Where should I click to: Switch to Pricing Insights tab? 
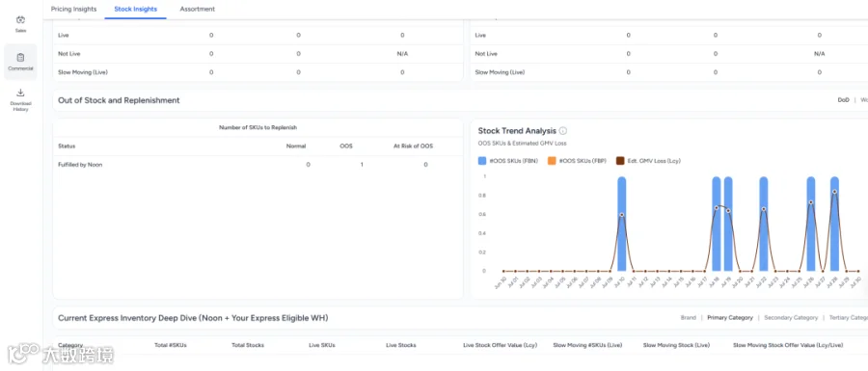73,9
